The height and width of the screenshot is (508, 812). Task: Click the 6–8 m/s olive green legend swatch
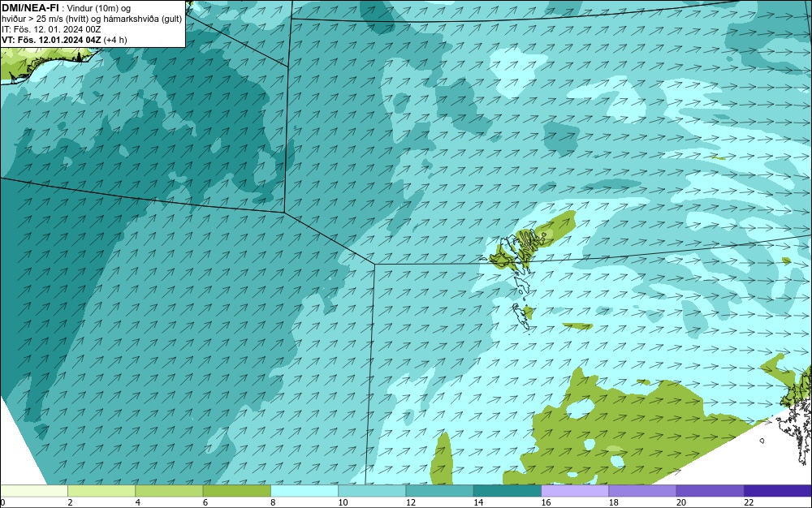click(236, 490)
